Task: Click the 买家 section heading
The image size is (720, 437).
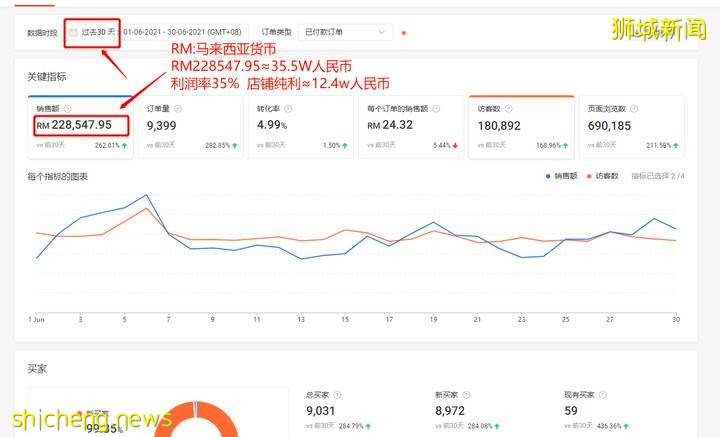Action: (x=37, y=369)
